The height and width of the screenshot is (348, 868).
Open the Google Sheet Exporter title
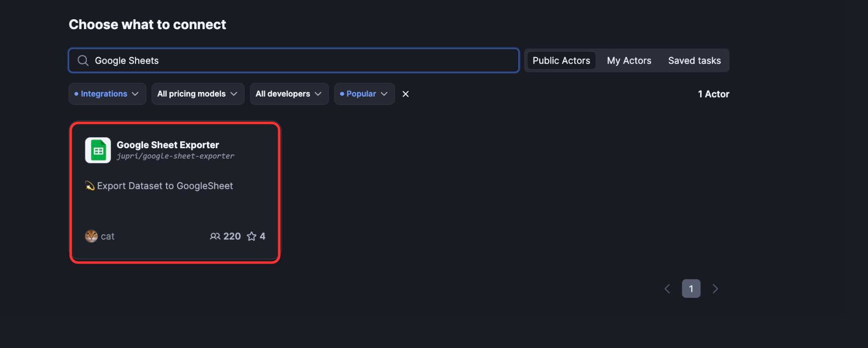(x=168, y=145)
